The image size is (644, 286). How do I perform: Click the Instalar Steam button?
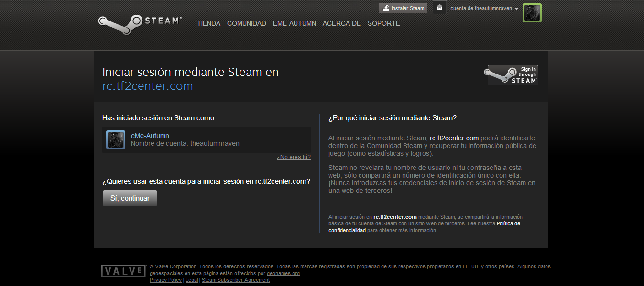point(403,8)
